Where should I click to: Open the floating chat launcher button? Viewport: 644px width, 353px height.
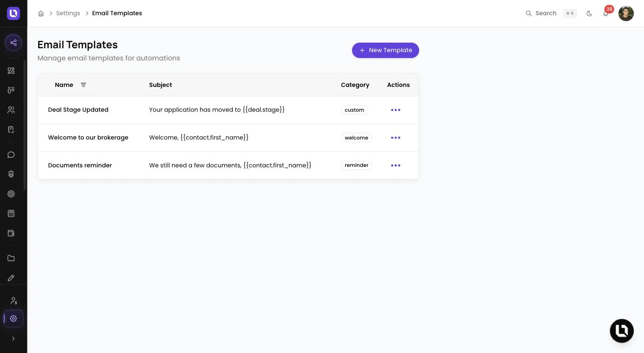(622, 331)
